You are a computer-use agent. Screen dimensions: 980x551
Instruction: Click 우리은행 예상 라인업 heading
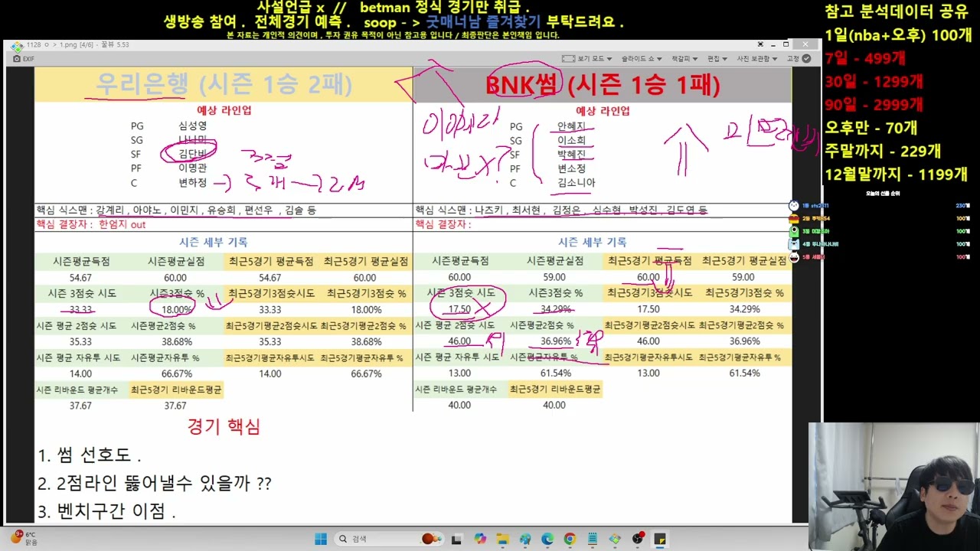[x=224, y=110]
